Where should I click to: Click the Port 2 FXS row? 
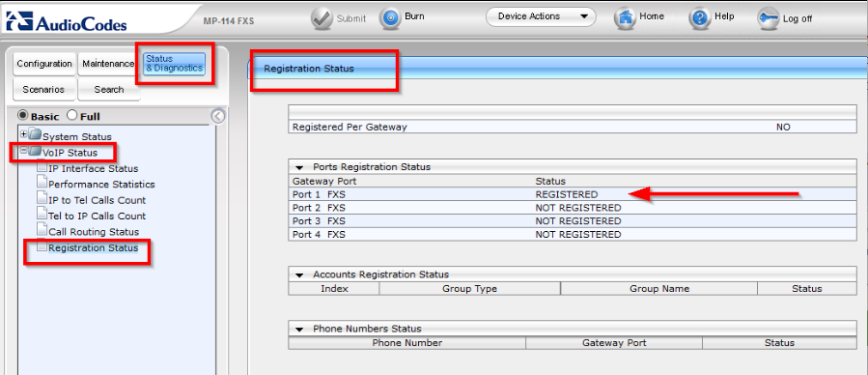pos(573,208)
